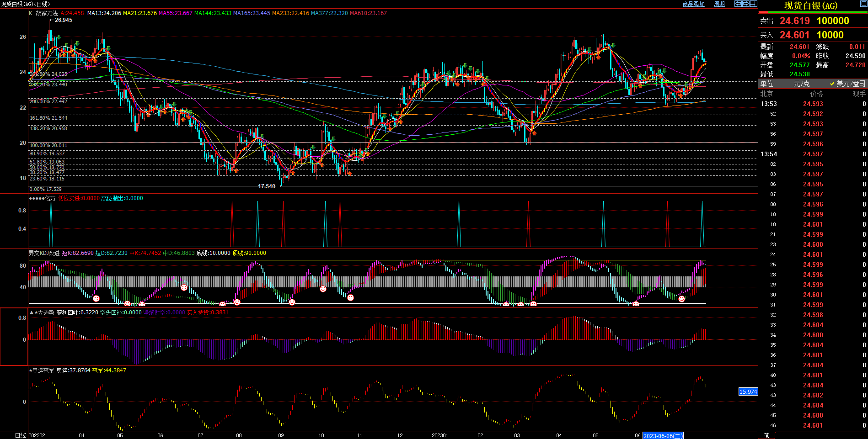Select the 笔 tab under the tick list
The width and height of the screenshot is (868, 439).
click(x=766, y=435)
